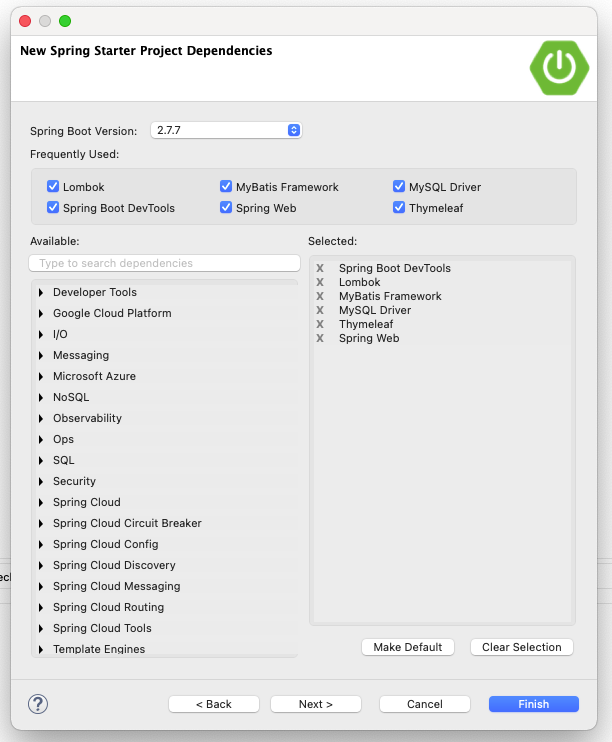Click the Microsoft Azure label

(94, 376)
